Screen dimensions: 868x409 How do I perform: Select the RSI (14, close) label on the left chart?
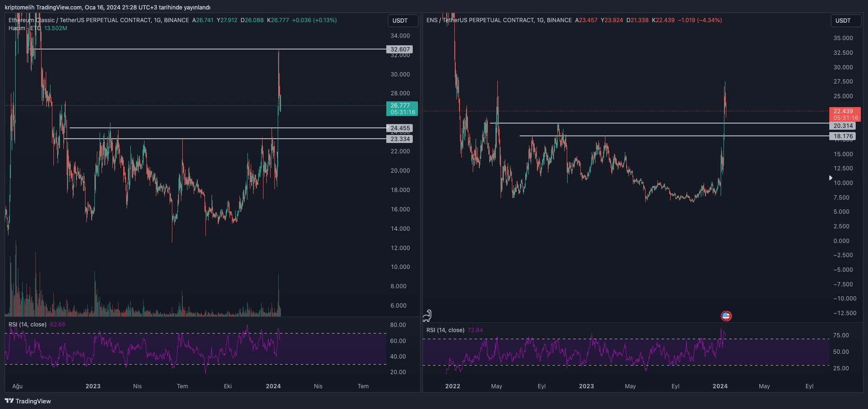click(x=27, y=325)
